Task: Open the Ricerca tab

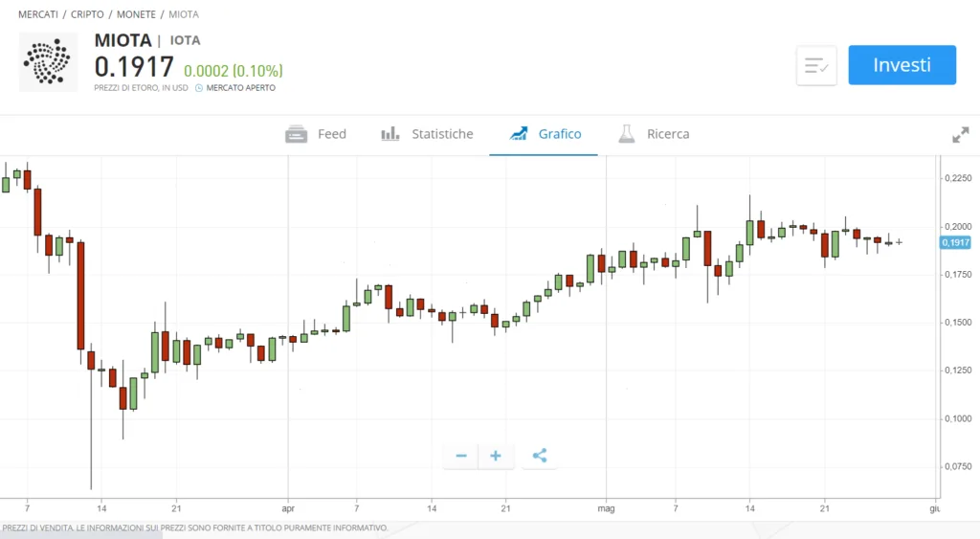Action: [654, 134]
